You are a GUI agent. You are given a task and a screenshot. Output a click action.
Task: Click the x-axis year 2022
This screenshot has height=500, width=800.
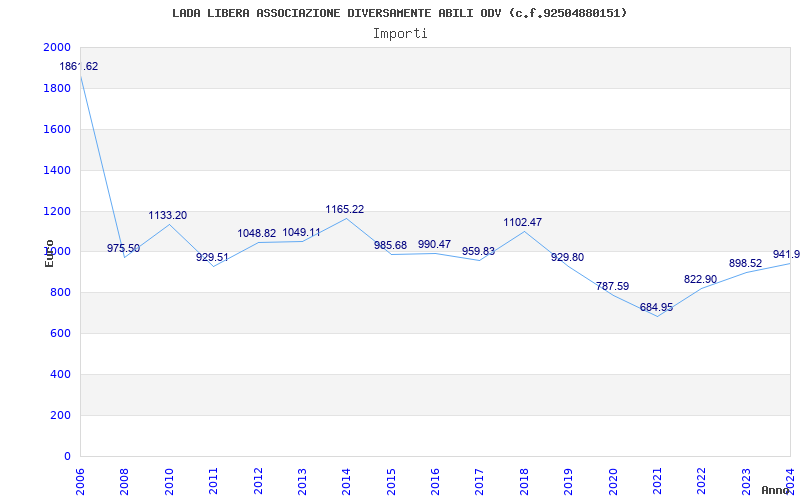tap(702, 482)
